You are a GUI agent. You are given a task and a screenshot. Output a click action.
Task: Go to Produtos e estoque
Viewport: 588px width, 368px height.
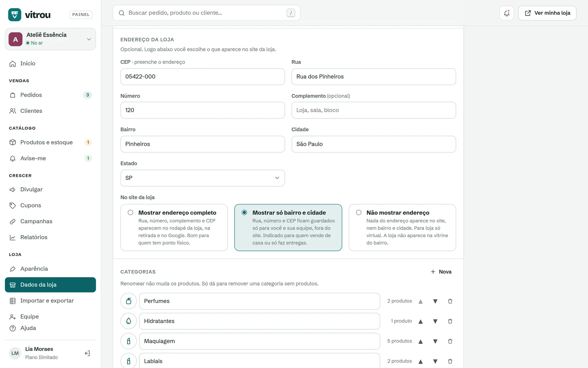(50, 142)
